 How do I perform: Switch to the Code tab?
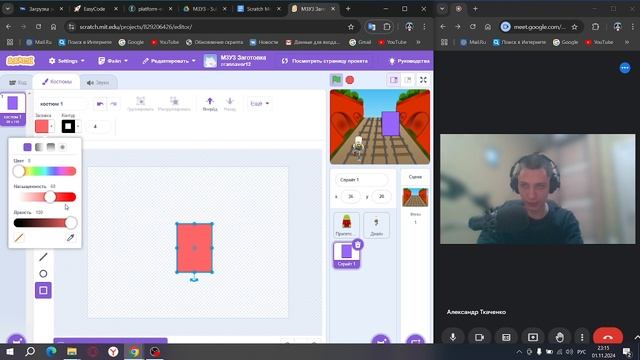18,82
